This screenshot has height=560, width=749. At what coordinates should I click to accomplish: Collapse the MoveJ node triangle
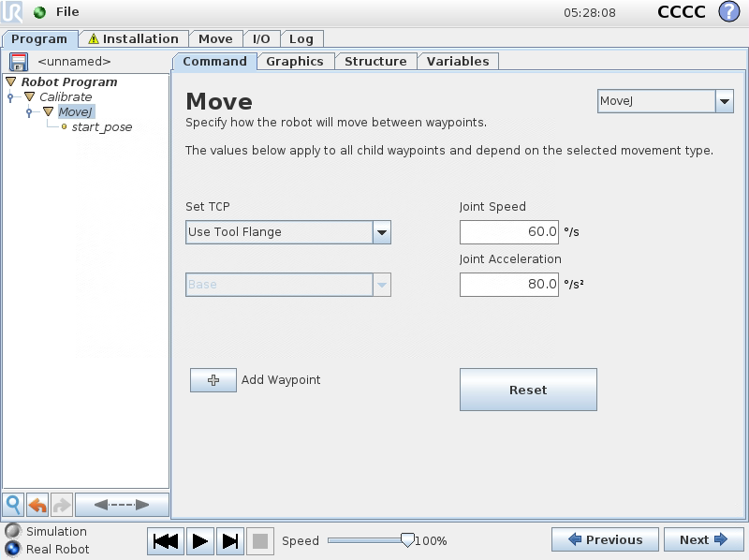49,111
